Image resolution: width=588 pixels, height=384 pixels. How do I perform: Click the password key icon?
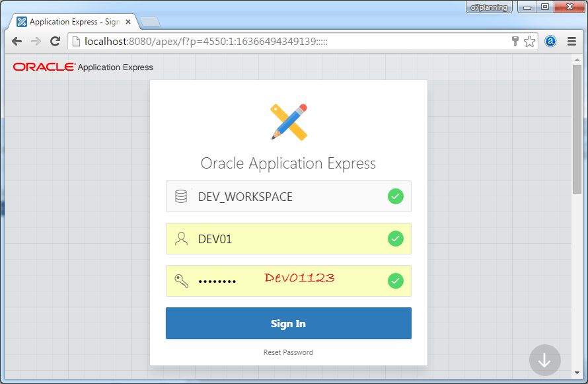181,280
